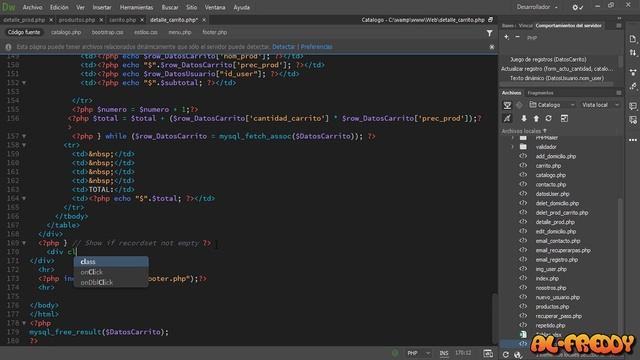Collapse code fold arrow at line 152
This screenshot has width=640, height=360.
point(24,83)
